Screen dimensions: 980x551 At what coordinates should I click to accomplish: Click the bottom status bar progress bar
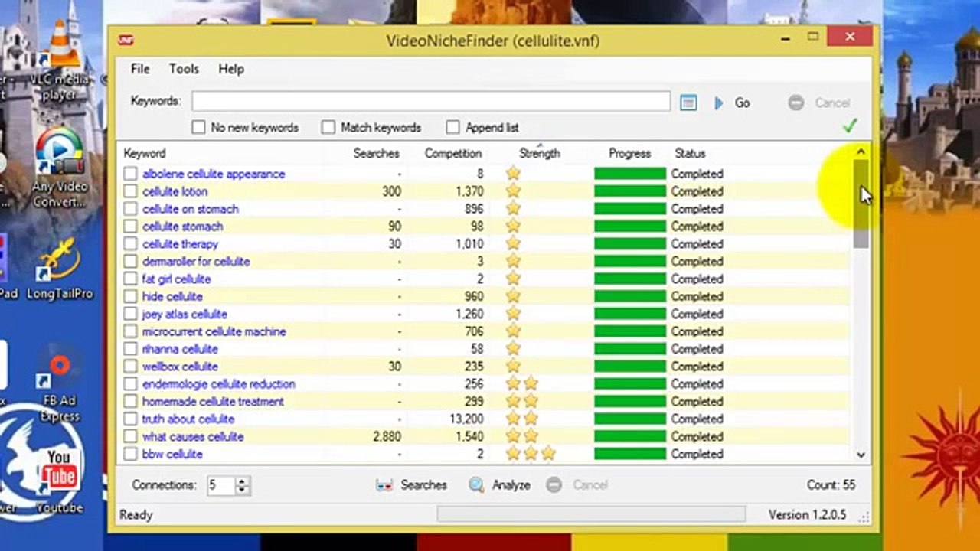tap(591, 514)
